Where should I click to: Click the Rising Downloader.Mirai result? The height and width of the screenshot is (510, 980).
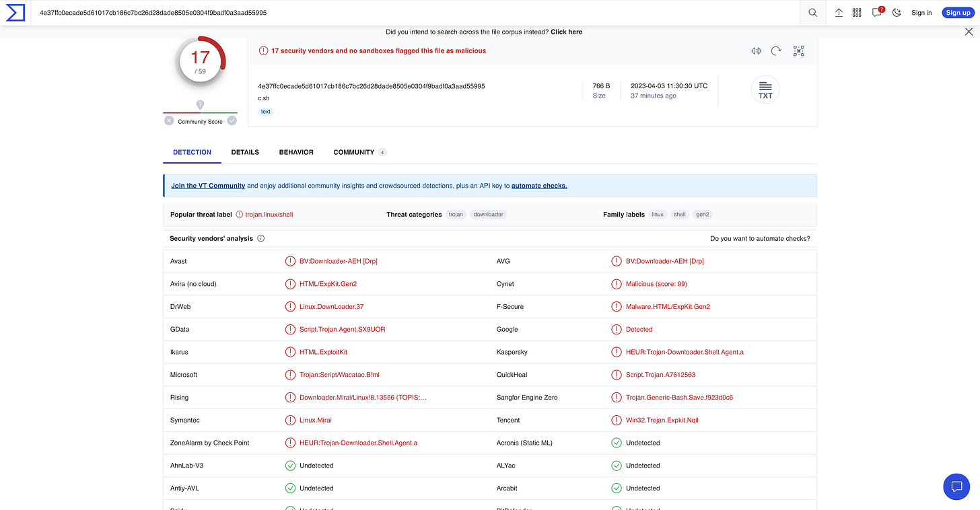363,398
